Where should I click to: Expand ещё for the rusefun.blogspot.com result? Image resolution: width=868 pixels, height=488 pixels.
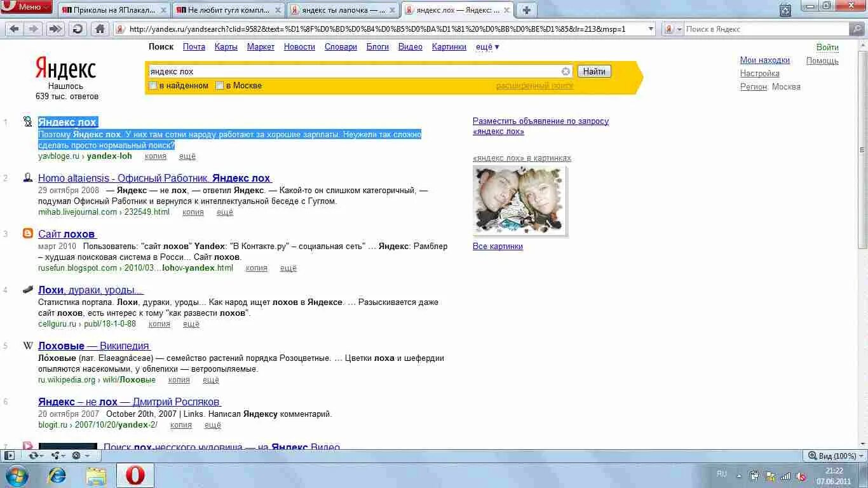pyautogui.click(x=288, y=268)
